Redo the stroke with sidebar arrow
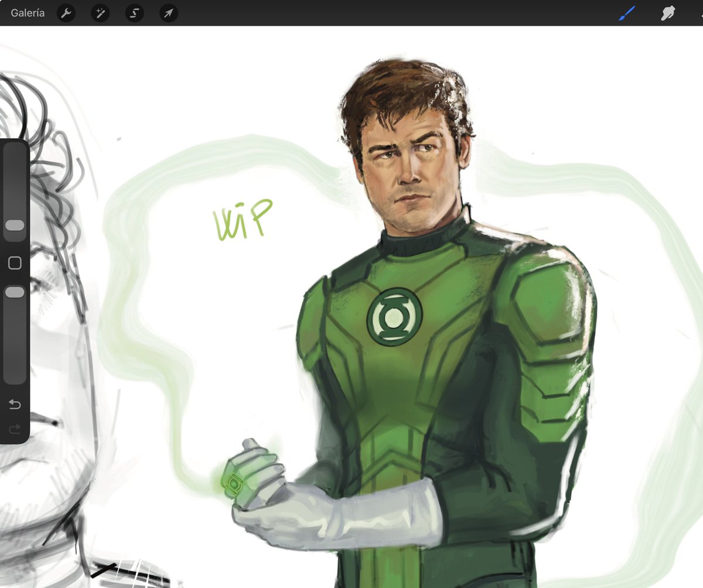703x588 pixels. 15,429
